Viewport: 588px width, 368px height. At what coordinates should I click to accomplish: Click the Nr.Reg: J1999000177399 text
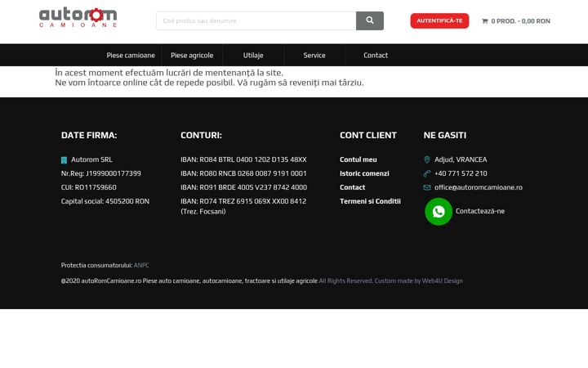[x=101, y=173]
